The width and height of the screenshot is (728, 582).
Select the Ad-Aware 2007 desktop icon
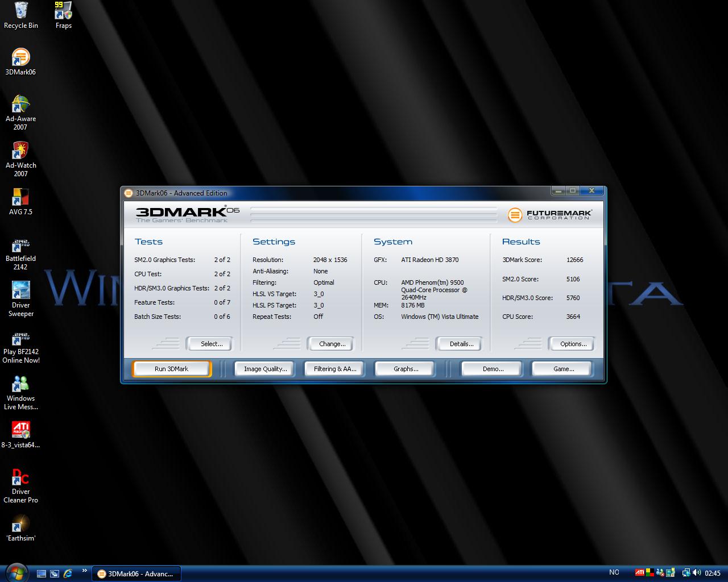[20, 113]
